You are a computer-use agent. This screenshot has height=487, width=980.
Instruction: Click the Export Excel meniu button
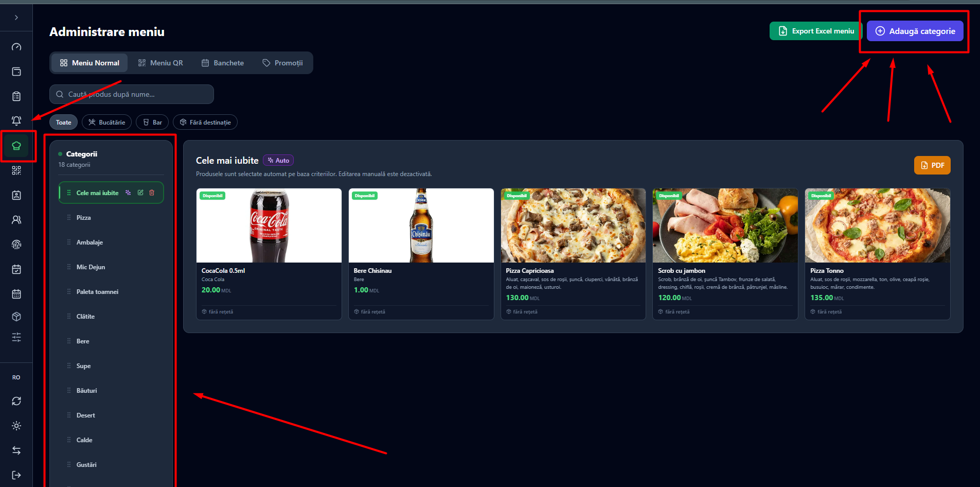(816, 31)
